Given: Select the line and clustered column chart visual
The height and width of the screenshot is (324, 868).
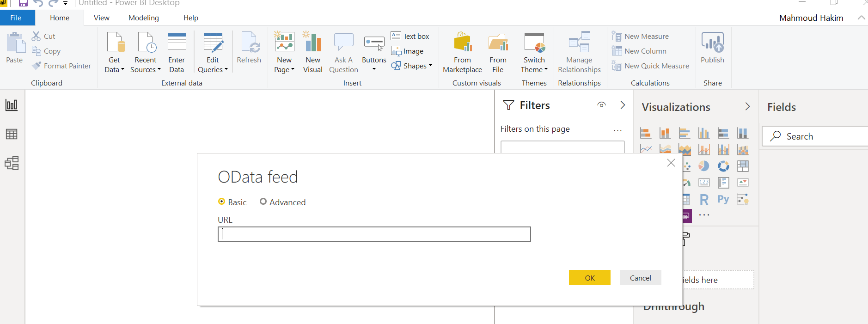Looking at the screenshot, I should 723,149.
